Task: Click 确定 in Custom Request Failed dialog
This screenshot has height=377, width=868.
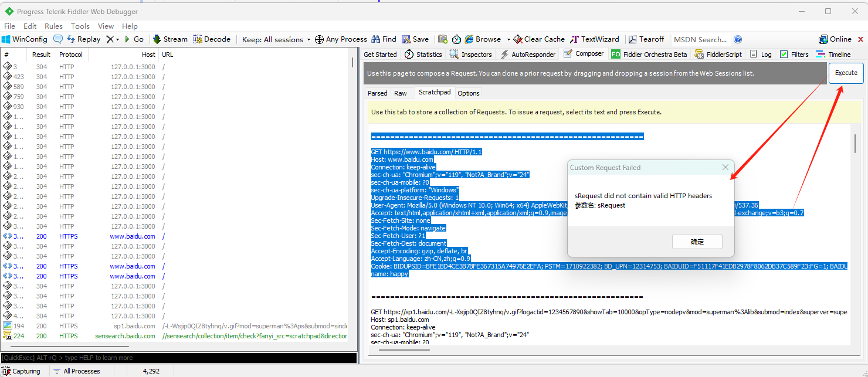Action: click(x=697, y=242)
